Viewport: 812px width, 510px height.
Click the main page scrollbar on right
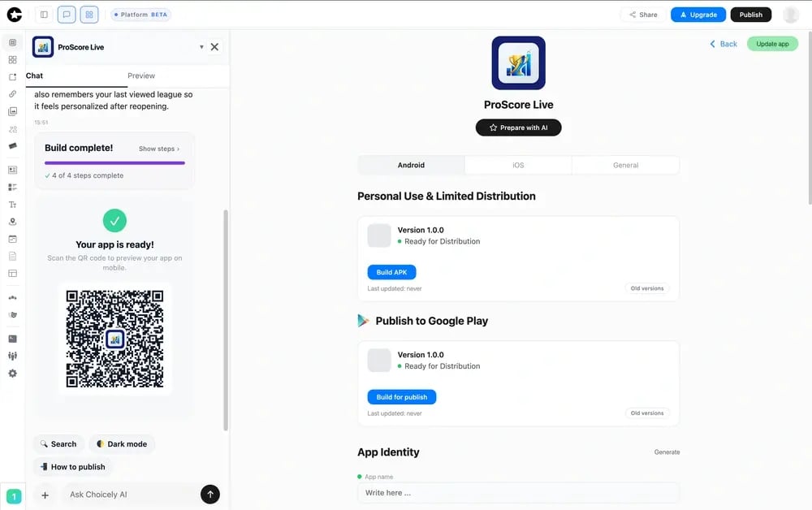tap(810, 116)
